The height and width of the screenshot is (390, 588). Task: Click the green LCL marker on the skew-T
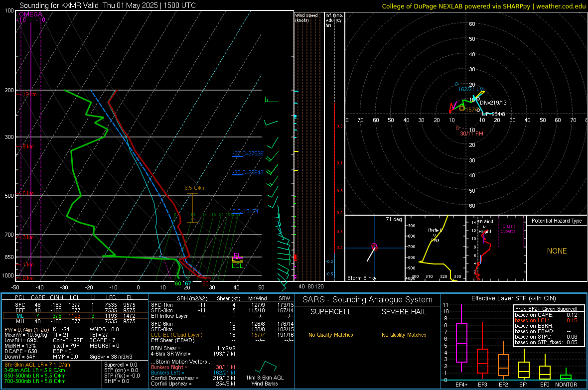pos(237,266)
